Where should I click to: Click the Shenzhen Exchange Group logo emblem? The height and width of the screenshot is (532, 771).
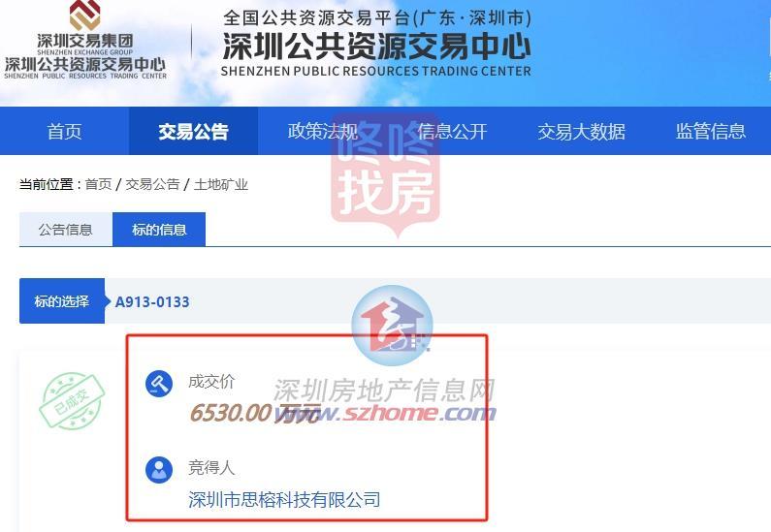(84, 15)
